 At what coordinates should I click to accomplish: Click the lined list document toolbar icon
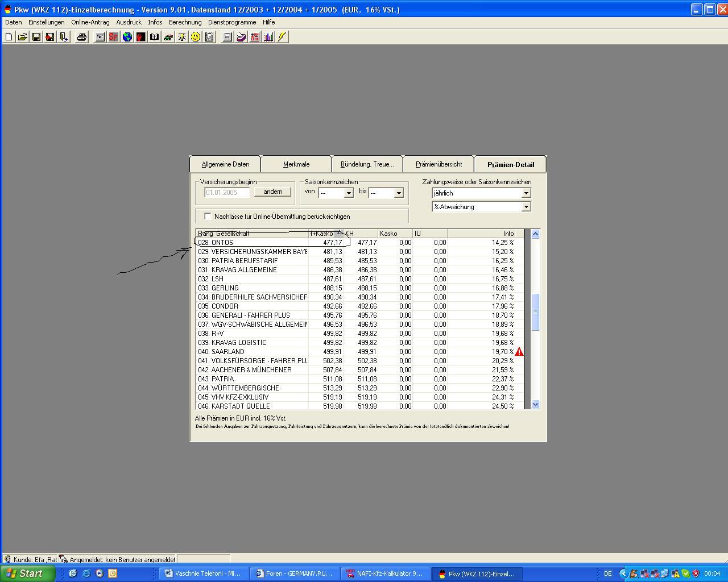pos(227,37)
